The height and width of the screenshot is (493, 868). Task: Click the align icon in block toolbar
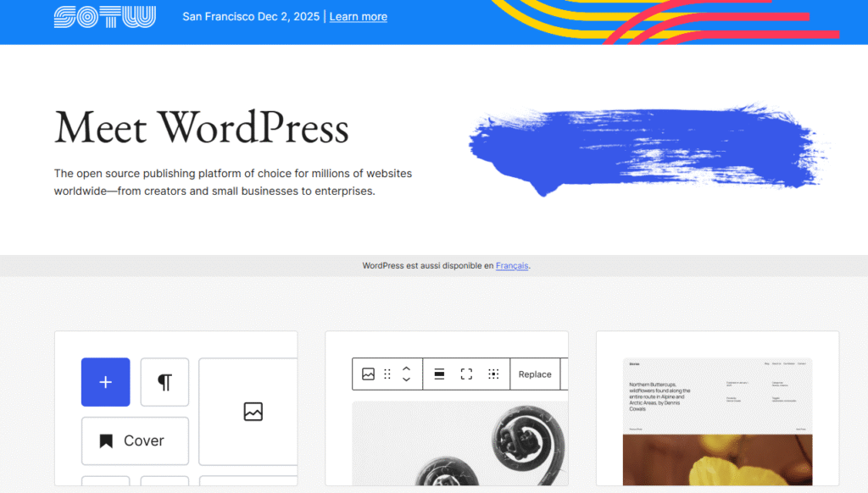[x=439, y=374]
